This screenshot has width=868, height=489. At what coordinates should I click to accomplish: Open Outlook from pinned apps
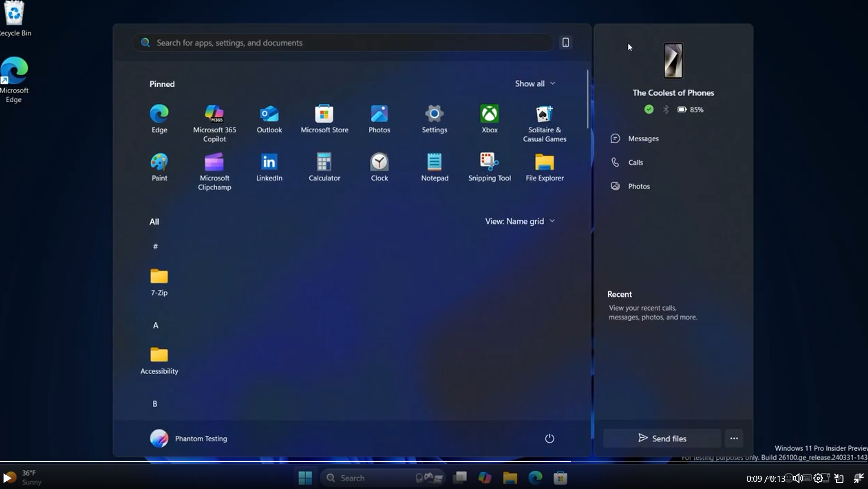point(269,119)
